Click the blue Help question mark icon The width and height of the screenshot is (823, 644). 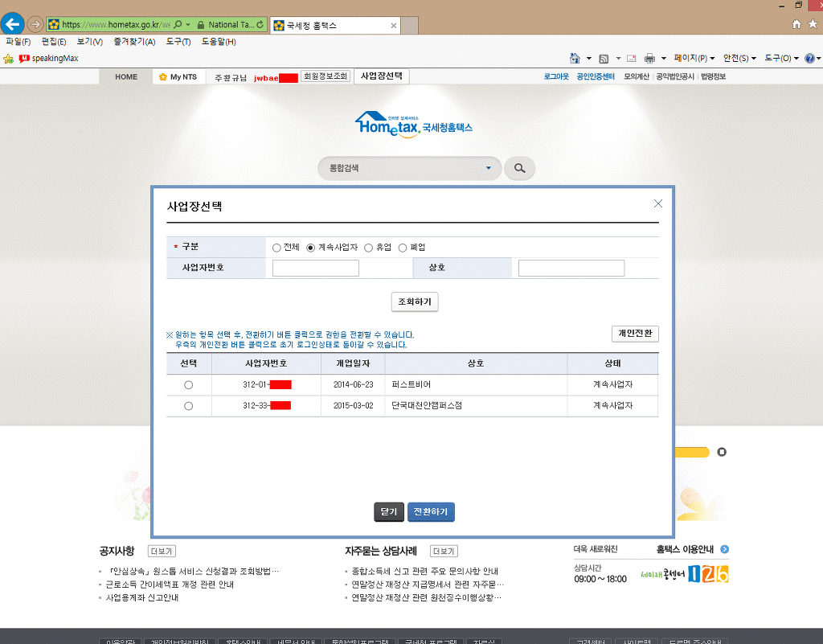(x=810, y=58)
